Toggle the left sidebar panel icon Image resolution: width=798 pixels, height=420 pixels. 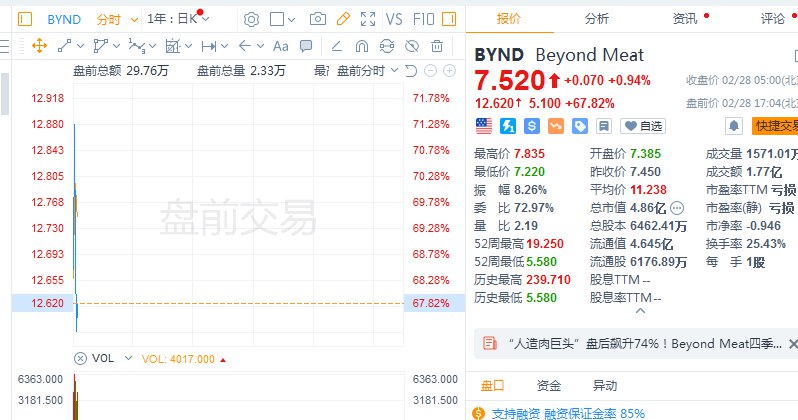[24, 19]
